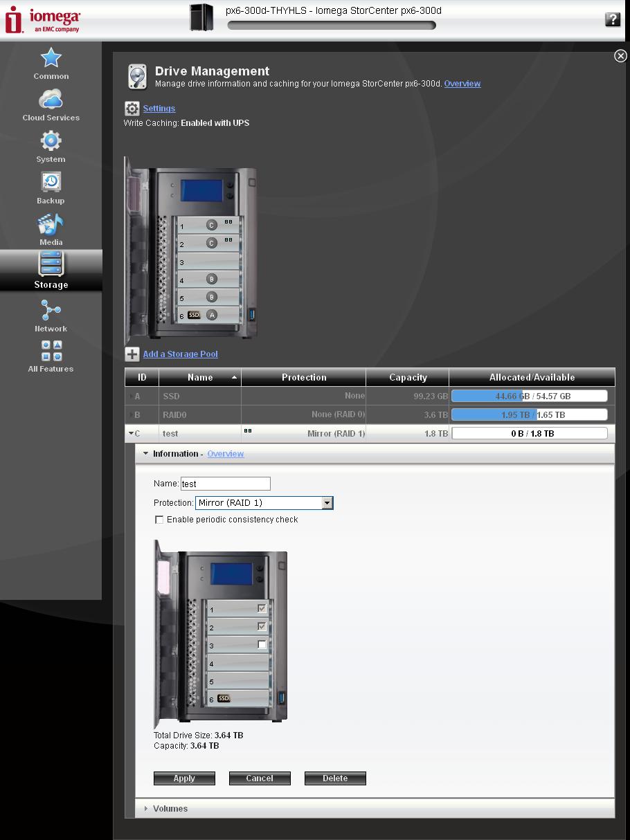Expand storage pool B row

pyautogui.click(x=131, y=415)
